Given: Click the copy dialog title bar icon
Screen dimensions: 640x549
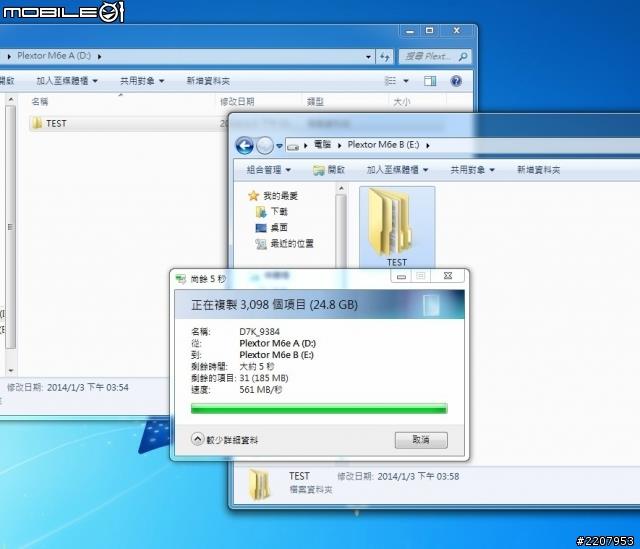Looking at the screenshot, I should (180, 279).
